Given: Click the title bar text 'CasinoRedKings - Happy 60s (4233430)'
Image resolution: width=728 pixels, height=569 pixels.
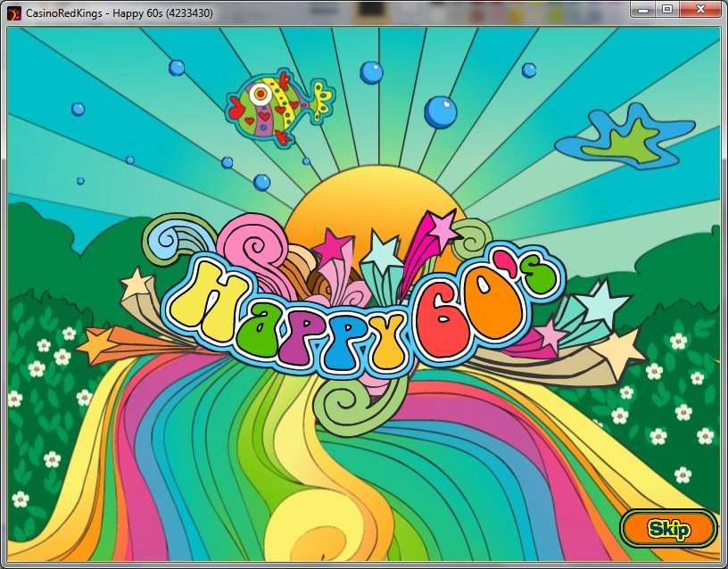Looking at the screenshot, I should point(120,13).
